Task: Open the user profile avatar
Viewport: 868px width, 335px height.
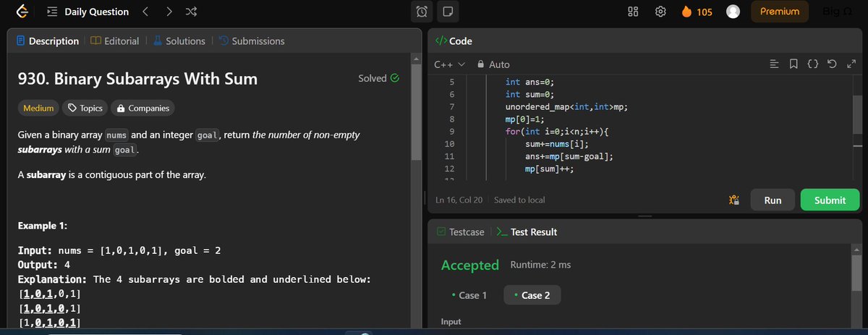Action: pyautogui.click(x=733, y=12)
